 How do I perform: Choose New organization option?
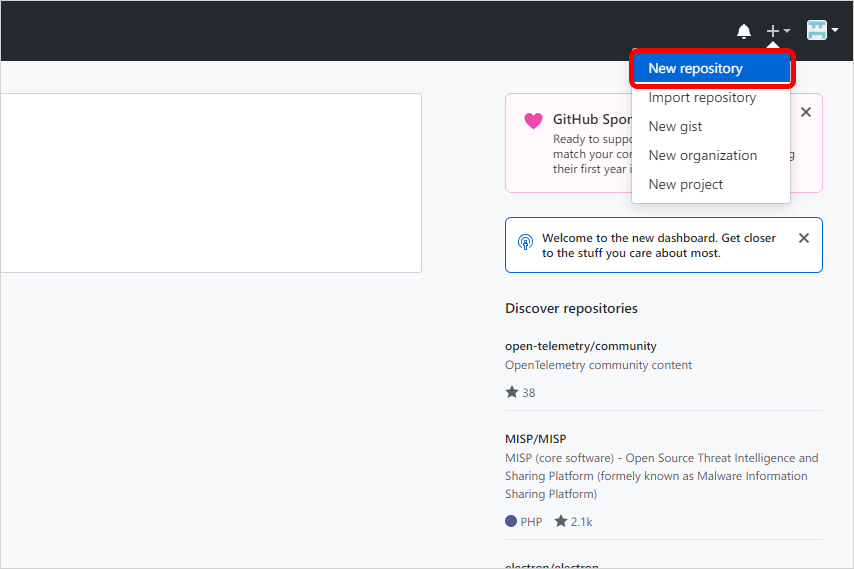point(711,155)
